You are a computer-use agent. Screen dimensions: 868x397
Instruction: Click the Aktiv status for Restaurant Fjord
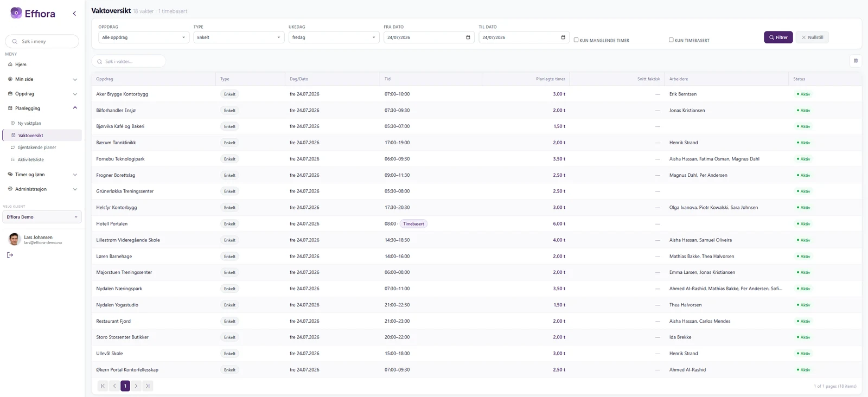(x=803, y=321)
